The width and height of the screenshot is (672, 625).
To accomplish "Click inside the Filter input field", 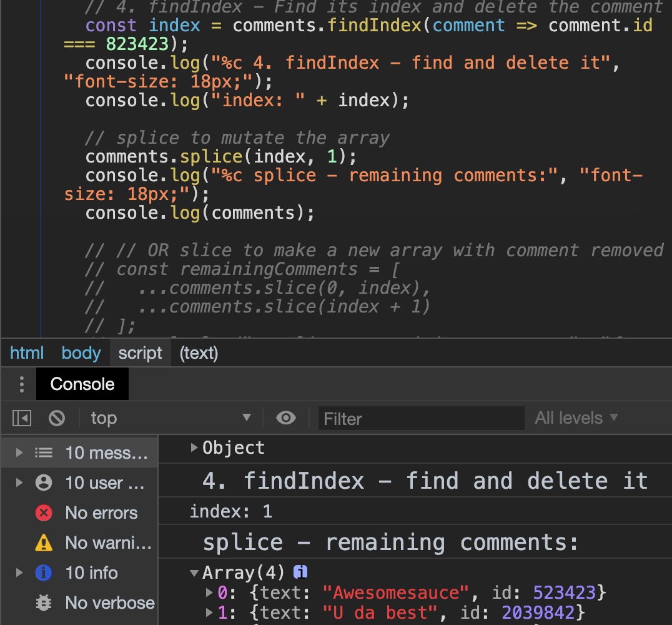I will (x=422, y=417).
